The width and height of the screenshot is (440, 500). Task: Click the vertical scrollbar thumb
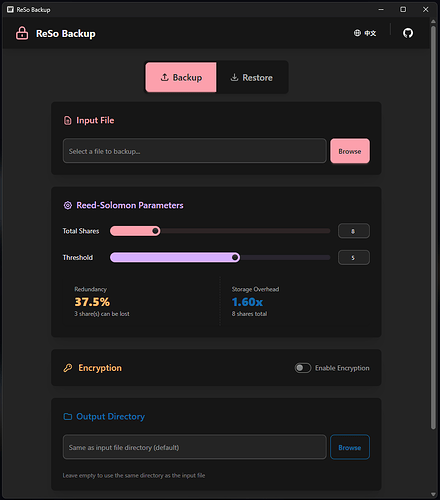coord(433,228)
